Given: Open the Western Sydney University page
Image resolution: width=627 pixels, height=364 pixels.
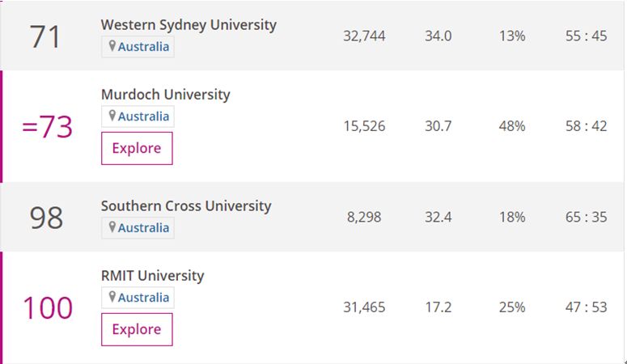Looking at the screenshot, I should click(189, 24).
